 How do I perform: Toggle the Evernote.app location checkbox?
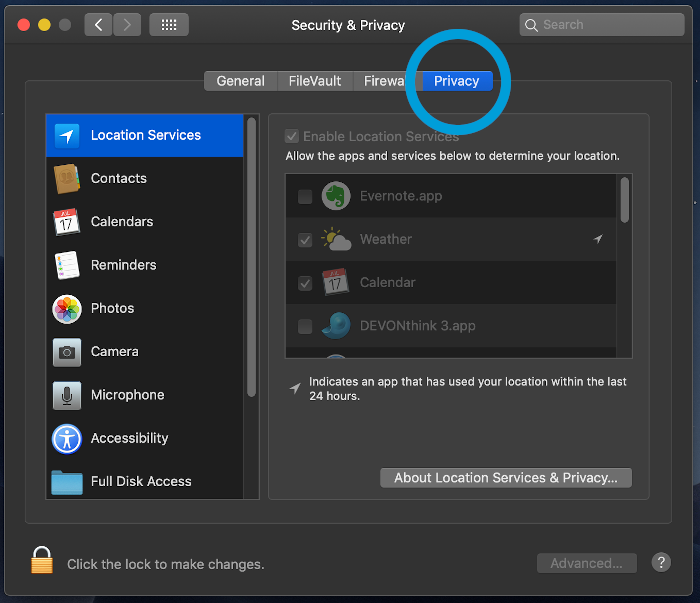pos(305,197)
